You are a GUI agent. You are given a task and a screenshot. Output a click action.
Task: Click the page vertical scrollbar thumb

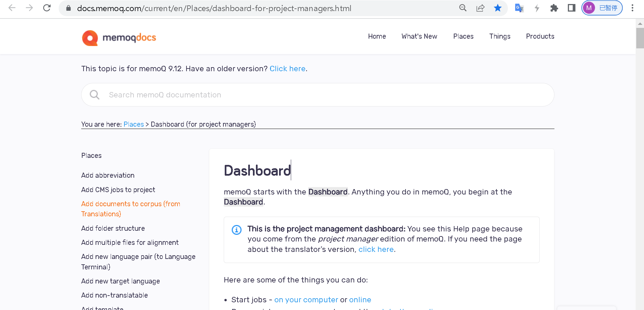[640, 38]
